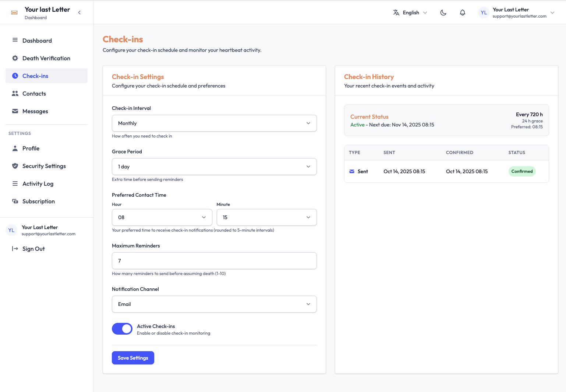This screenshot has height=392, width=566.
Task: Open the English language selector
Action: 410,13
